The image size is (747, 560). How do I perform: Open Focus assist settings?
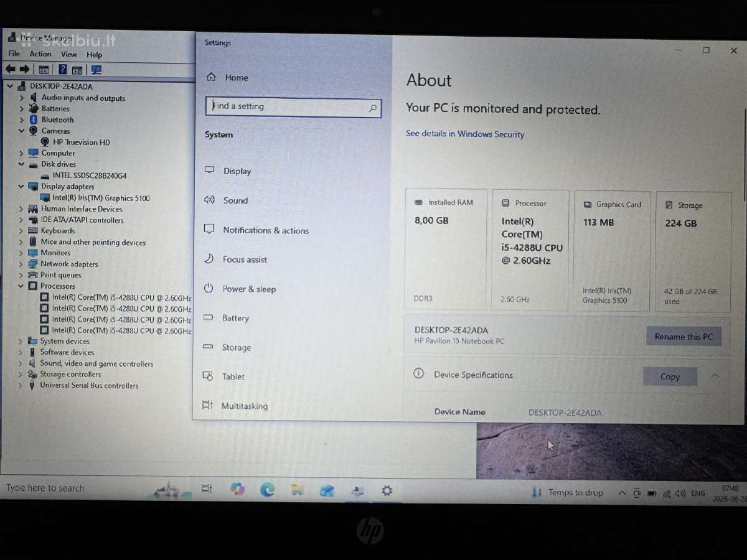245,259
